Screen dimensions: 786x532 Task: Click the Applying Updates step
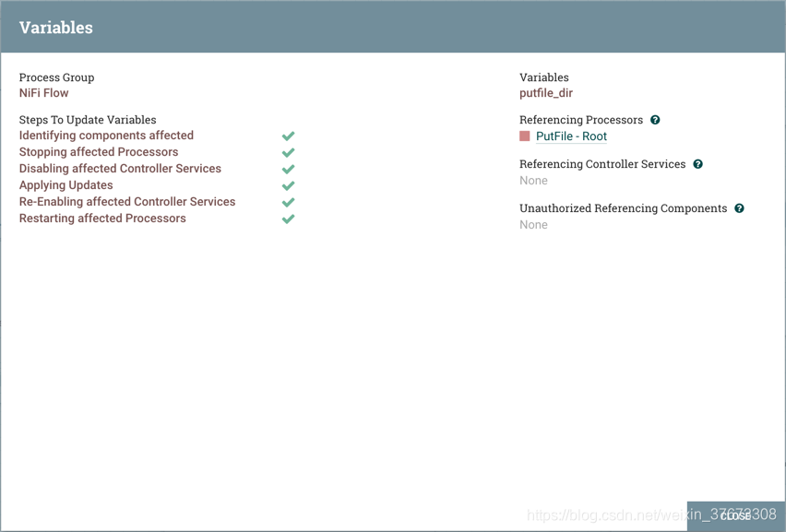65,184
